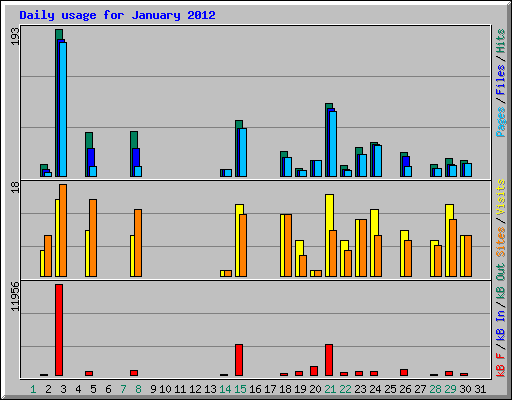Click day 17 on the x-axis

click(x=270, y=389)
